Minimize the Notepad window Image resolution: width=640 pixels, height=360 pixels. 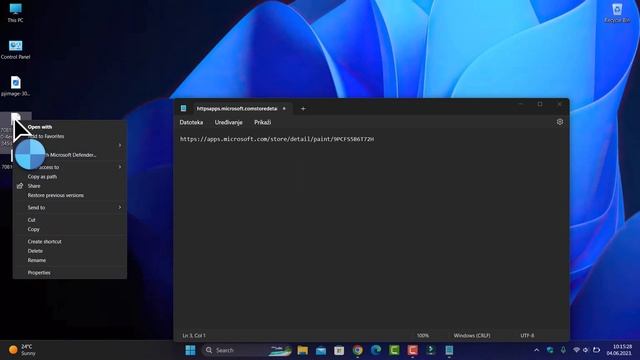520,104
